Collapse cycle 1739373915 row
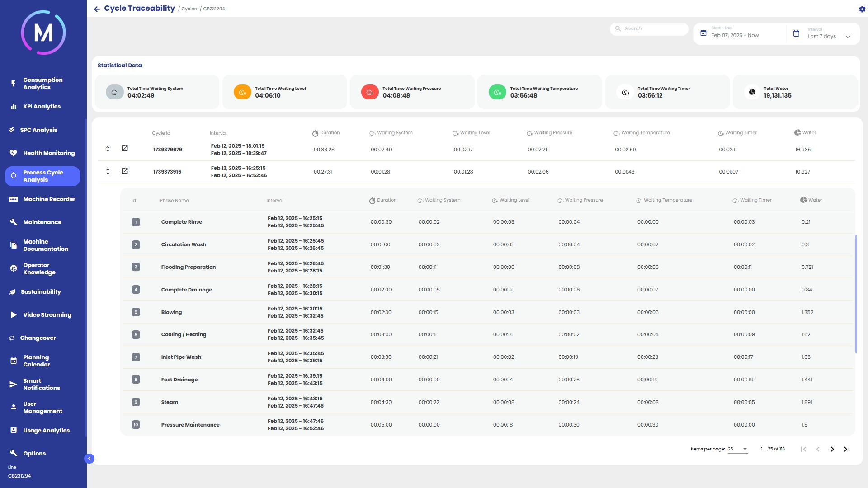Screen dimensions: 868x488 [x=108, y=172]
